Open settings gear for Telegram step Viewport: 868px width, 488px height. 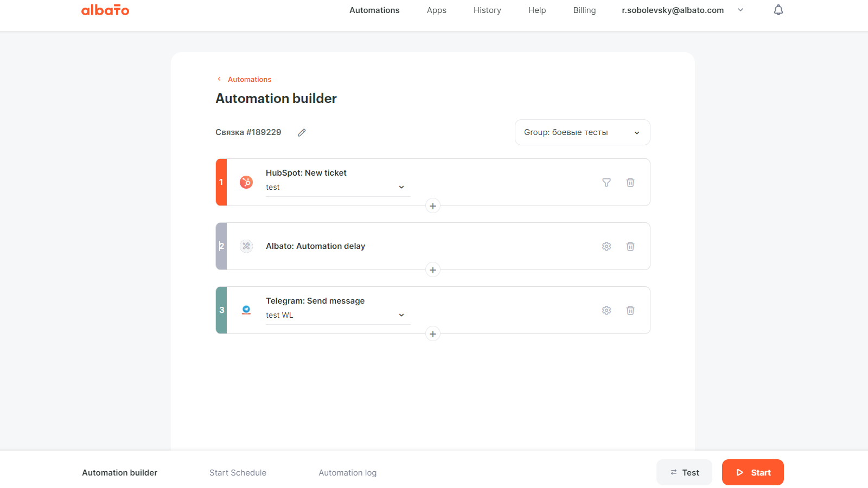tap(607, 311)
